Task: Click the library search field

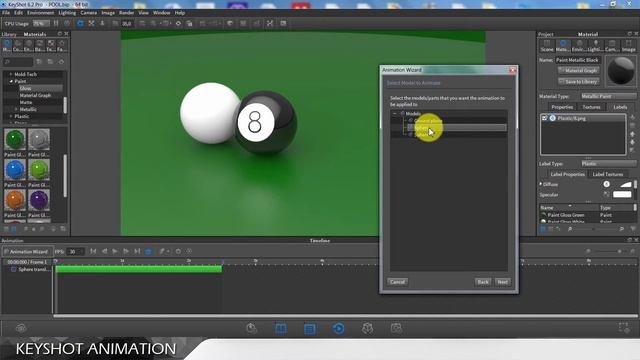Action: [18, 62]
